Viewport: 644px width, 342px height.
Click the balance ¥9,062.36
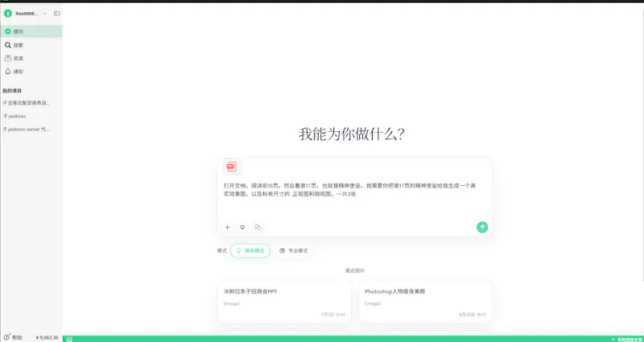point(47,337)
